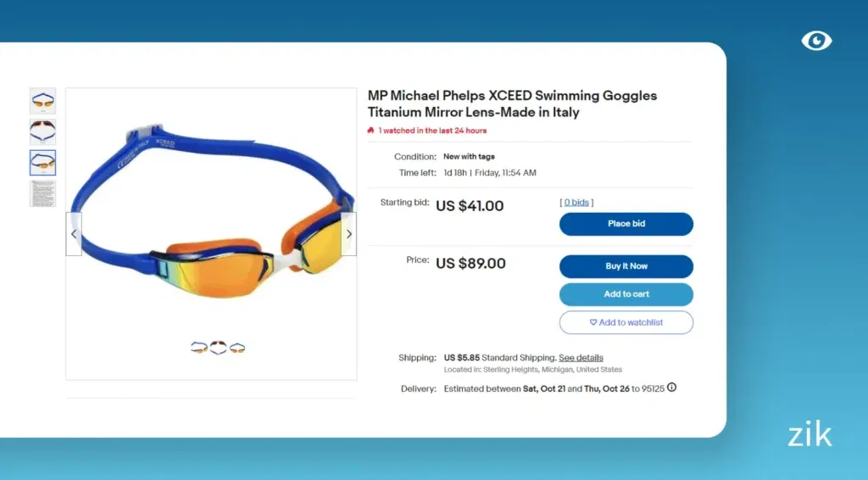Click the MP Michael Phelps XCEED listing title
This screenshot has height=480, width=868.
click(512, 103)
